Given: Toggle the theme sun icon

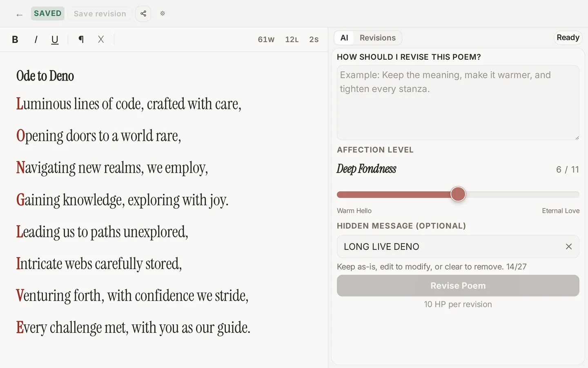Looking at the screenshot, I should [x=163, y=13].
